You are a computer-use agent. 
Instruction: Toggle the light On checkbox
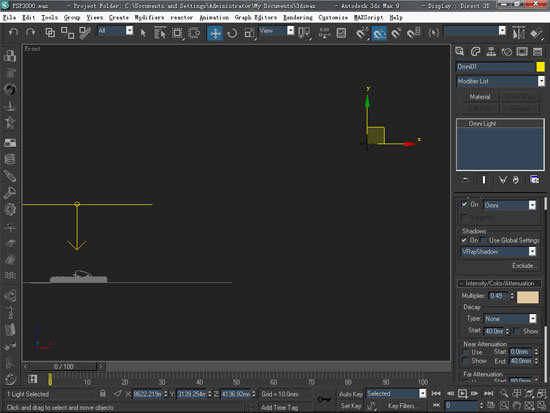[464, 204]
